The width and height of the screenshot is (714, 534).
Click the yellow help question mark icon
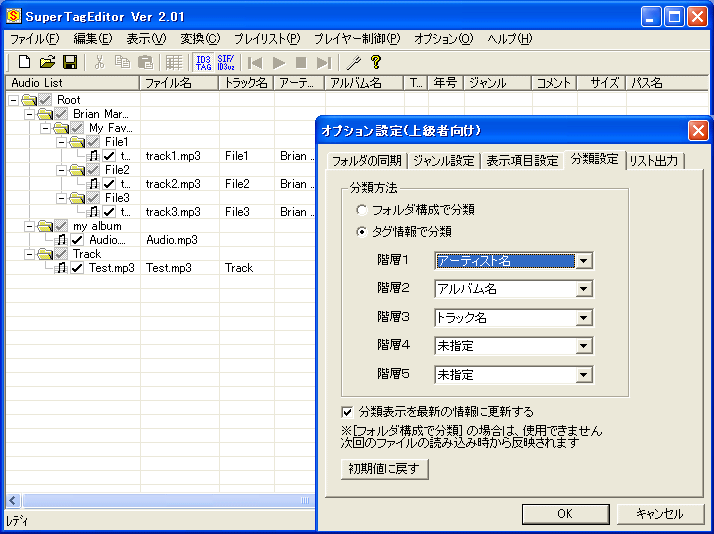point(376,62)
